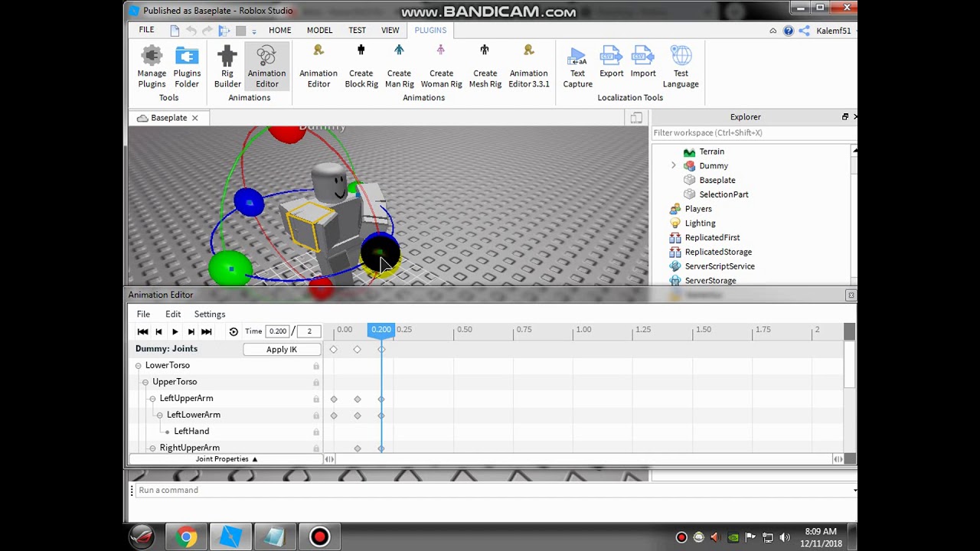Open Roblox Studio help icon

point(789,31)
